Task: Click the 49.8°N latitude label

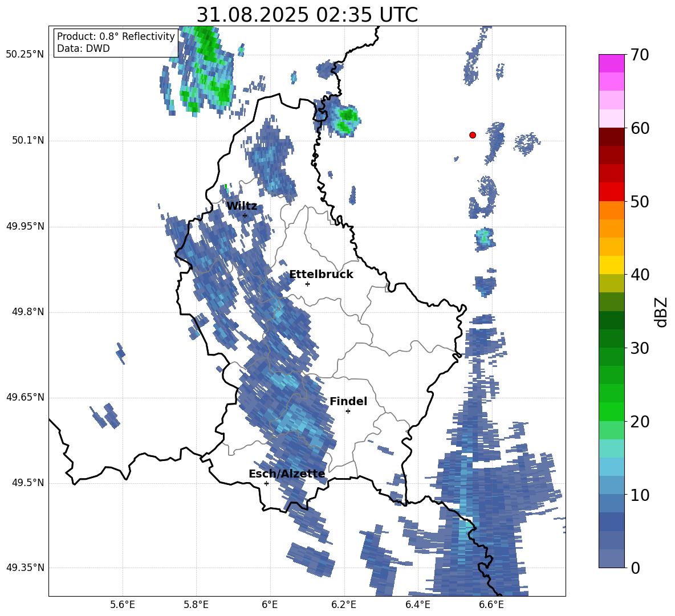Action: tap(27, 312)
